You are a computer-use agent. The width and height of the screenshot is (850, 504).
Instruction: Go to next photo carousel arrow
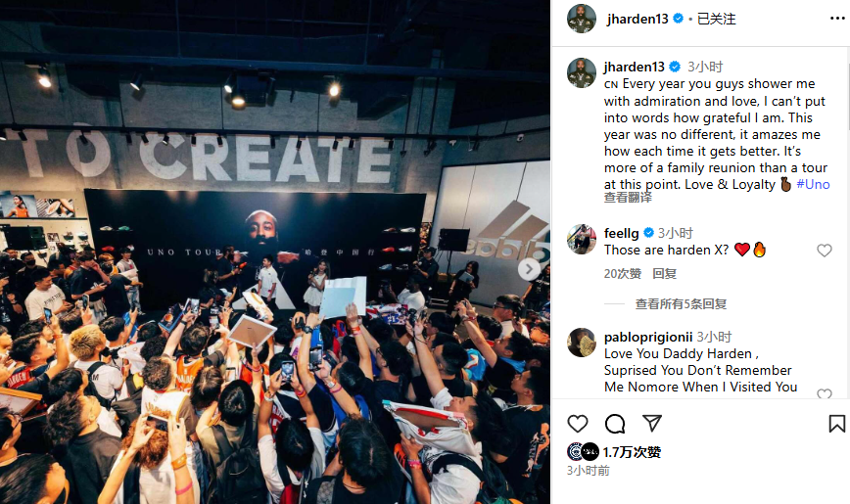pos(529,269)
